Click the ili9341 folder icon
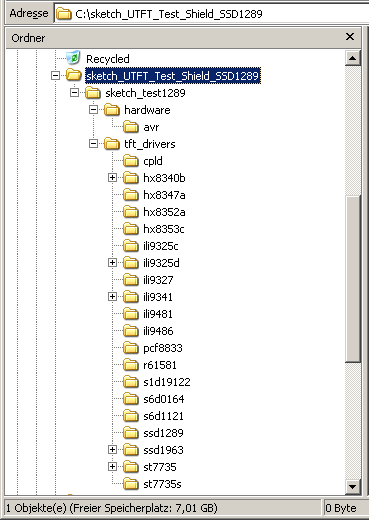Viewport: 369px width, 521px height. pos(131,296)
